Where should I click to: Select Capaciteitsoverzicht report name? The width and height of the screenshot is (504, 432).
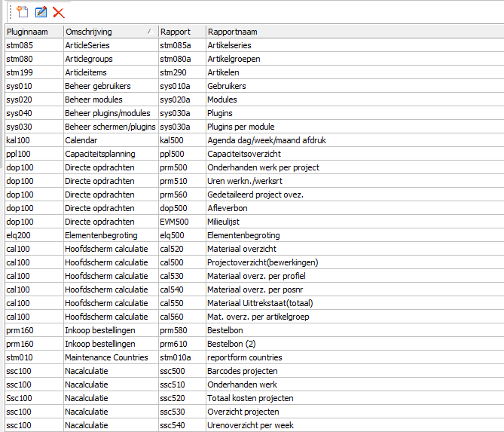355,154
